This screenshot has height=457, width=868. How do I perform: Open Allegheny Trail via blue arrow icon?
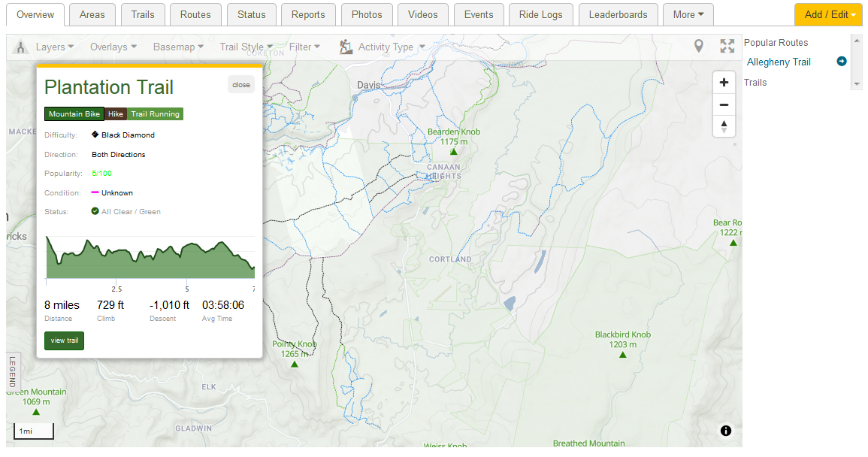pyautogui.click(x=841, y=61)
